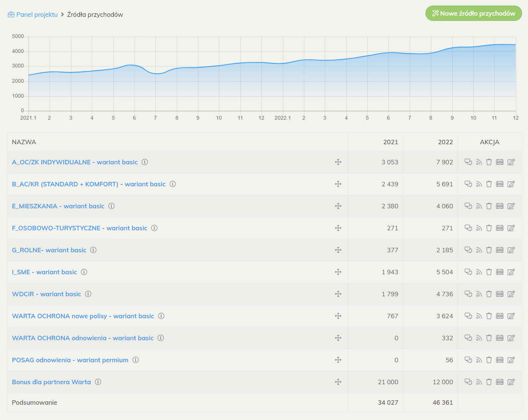The width and height of the screenshot is (528, 420).
Task: Click info icon next to POSAG odnowienia
Action: coord(136,360)
